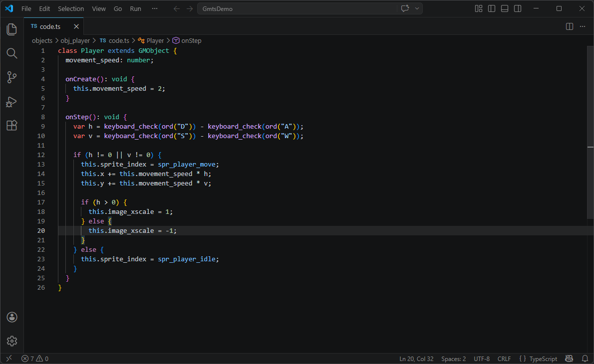Toggle the Primary Side Bar visibility
Screen dimensions: 594x364
tap(492, 8)
